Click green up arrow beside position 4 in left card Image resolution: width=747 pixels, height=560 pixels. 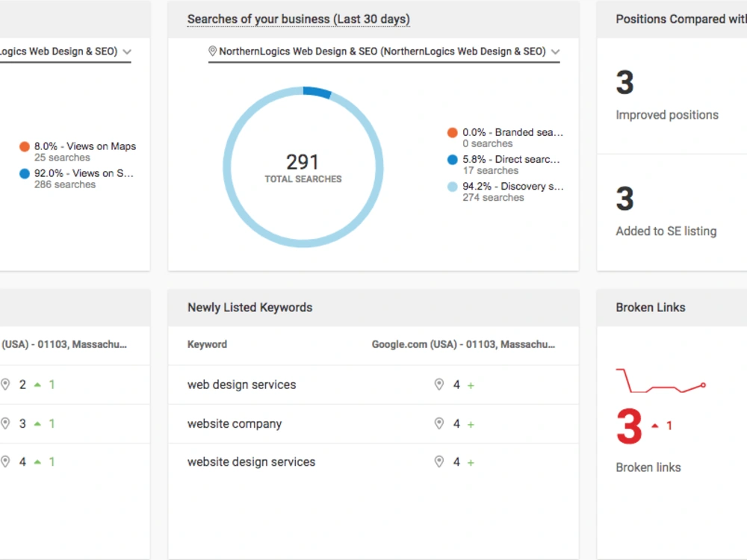coord(37,462)
